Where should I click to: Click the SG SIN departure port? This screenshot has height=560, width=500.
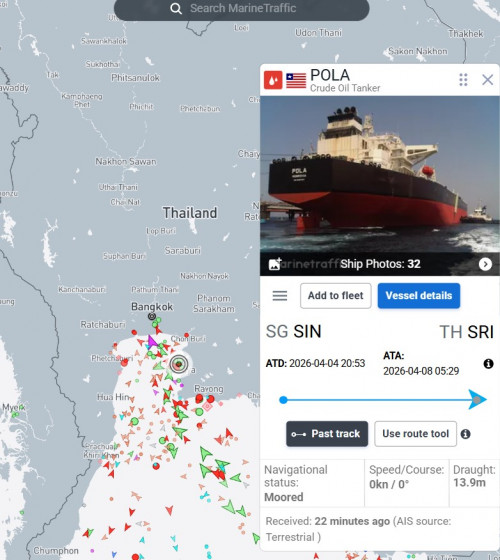tap(294, 332)
